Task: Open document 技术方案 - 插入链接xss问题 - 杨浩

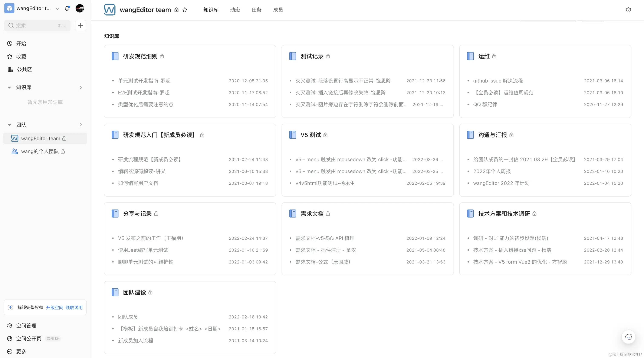Action: [x=512, y=250]
